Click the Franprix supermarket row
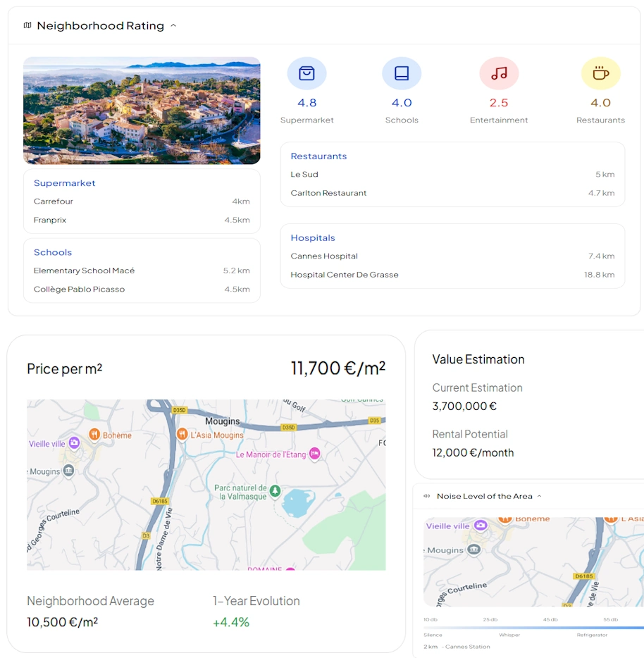644x658 pixels. [x=142, y=220]
